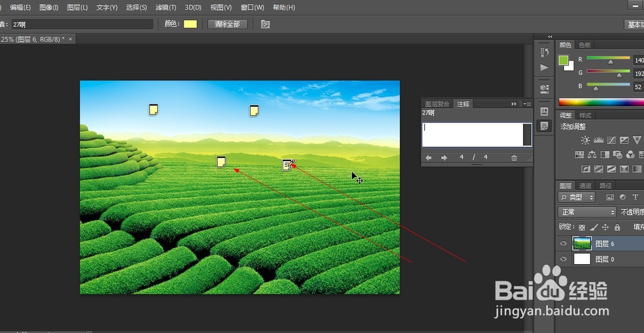
Task: Toggle lock transparent pixels
Action: (x=582, y=227)
